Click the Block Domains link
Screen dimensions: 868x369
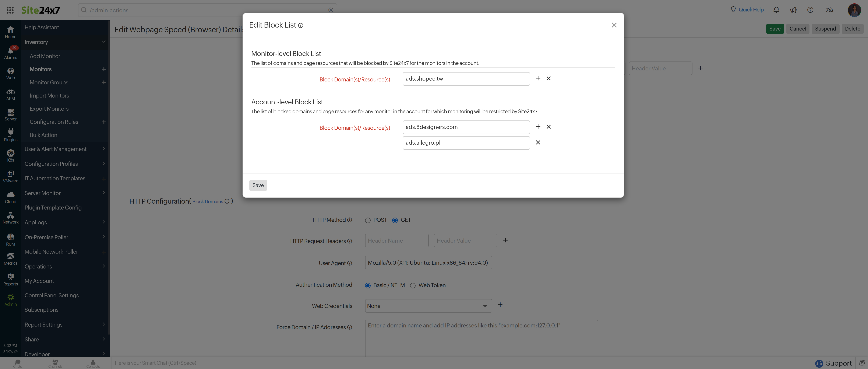point(208,201)
